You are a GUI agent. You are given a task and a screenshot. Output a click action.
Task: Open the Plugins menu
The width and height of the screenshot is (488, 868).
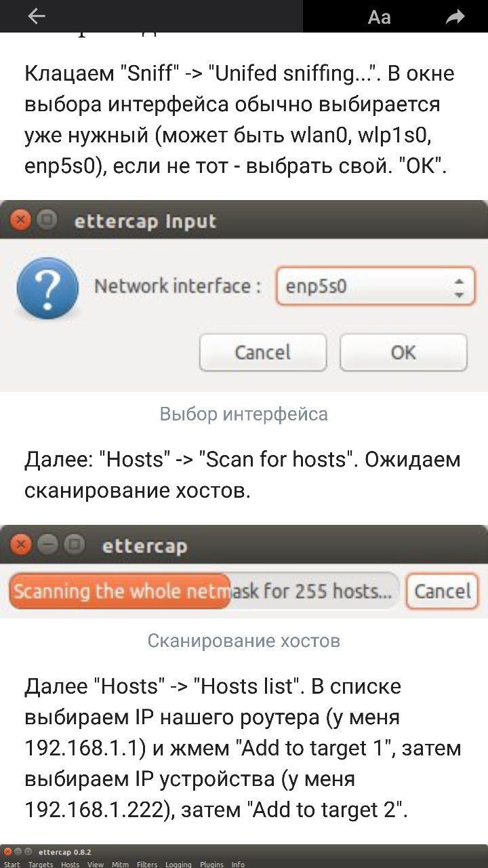click(x=211, y=864)
